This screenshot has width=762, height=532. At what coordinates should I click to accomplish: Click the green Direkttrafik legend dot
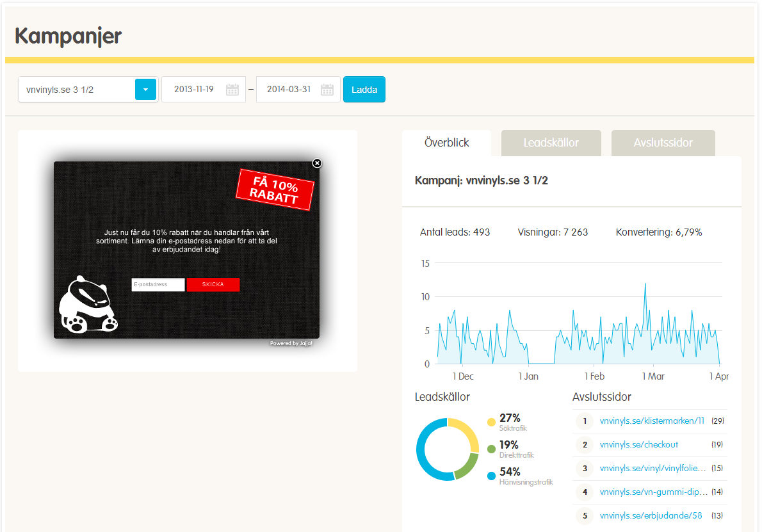click(491, 449)
